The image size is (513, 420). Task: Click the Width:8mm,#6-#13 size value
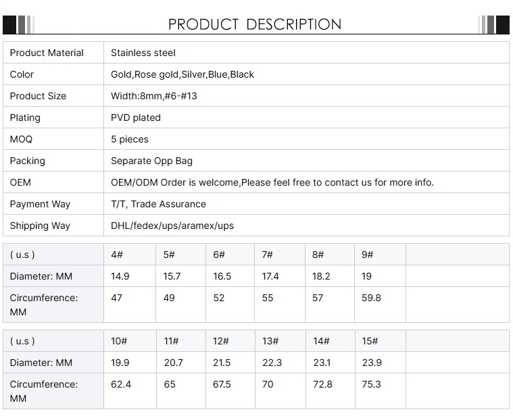[x=154, y=96]
